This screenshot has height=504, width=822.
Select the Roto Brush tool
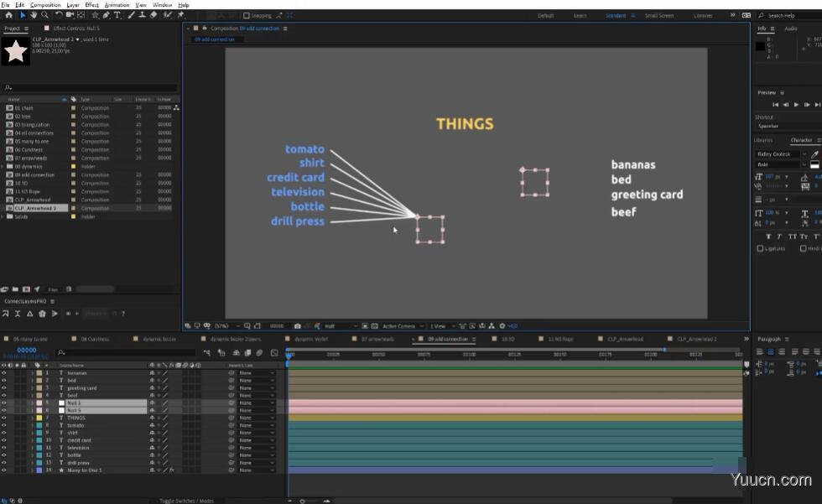coord(168,15)
